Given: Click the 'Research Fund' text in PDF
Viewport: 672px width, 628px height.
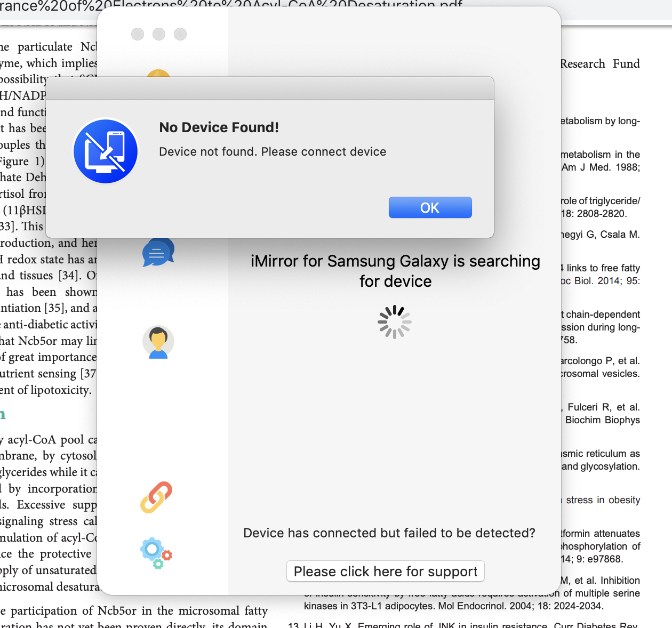Looking at the screenshot, I should (600, 64).
